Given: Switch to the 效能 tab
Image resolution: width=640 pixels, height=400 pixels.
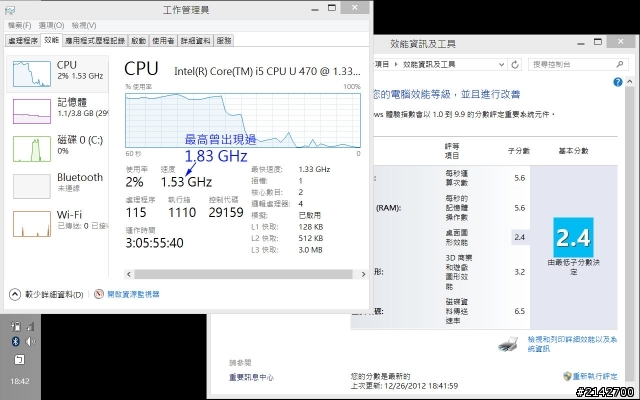Looking at the screenshot, I should pyautogui.click(x=51, y=40).
